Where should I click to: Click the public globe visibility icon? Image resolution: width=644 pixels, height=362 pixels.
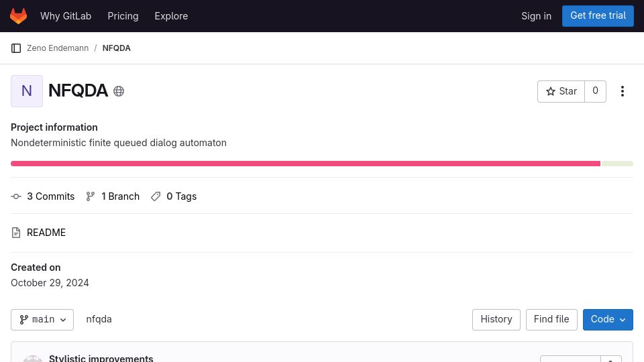coord(119,91)
